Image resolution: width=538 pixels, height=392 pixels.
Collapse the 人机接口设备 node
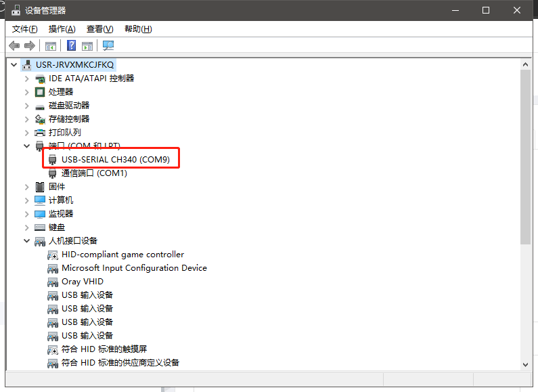tap(27, 241)
